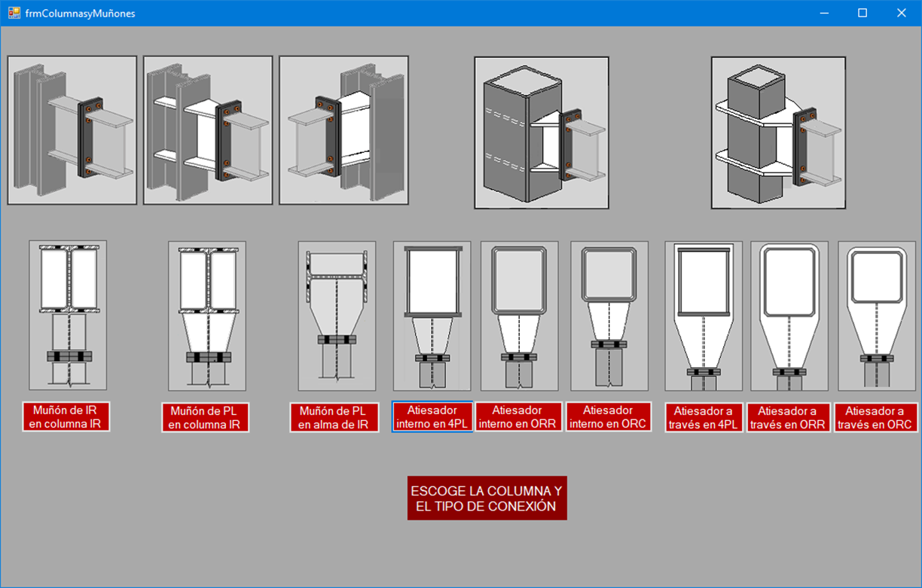Click the plan diagram above Atiesador a través en ORC
The image size is (922, 588).
point(877,316)
